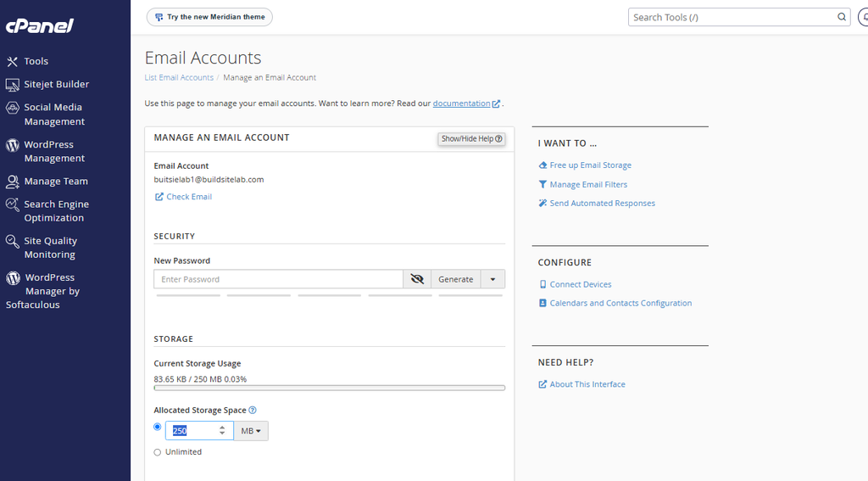Select the Unlimited storage radio button
The height and width of the screenshot is (481, 868).
coord(157,452)
